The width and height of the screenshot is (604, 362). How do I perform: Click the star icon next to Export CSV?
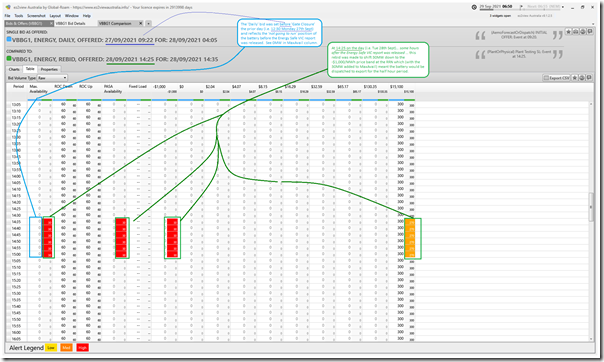click(575, 78)
